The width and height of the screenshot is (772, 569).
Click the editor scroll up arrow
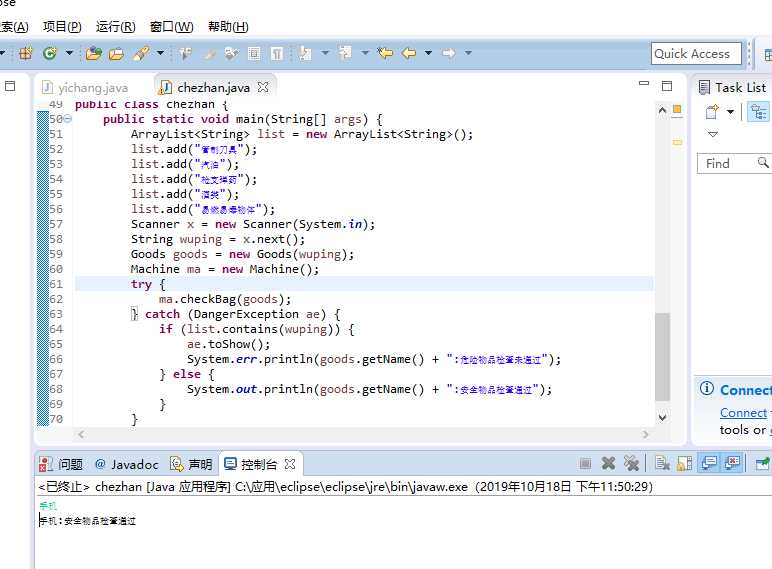663,110
